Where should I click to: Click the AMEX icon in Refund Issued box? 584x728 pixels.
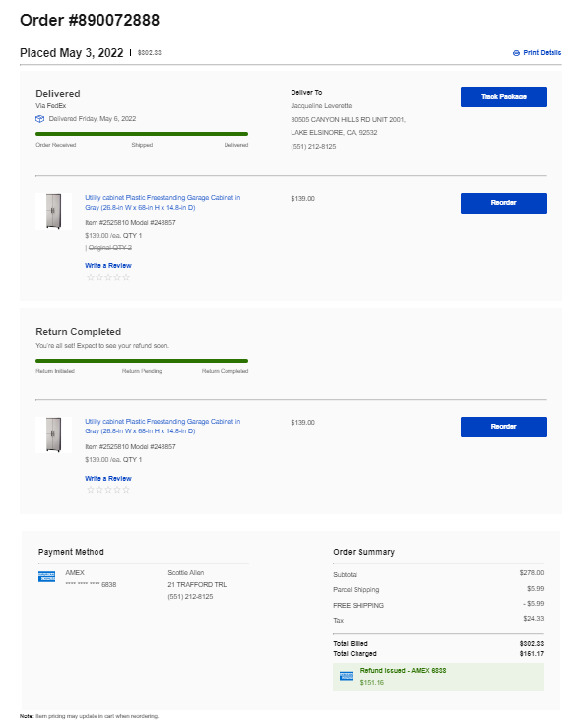[346, 676]
